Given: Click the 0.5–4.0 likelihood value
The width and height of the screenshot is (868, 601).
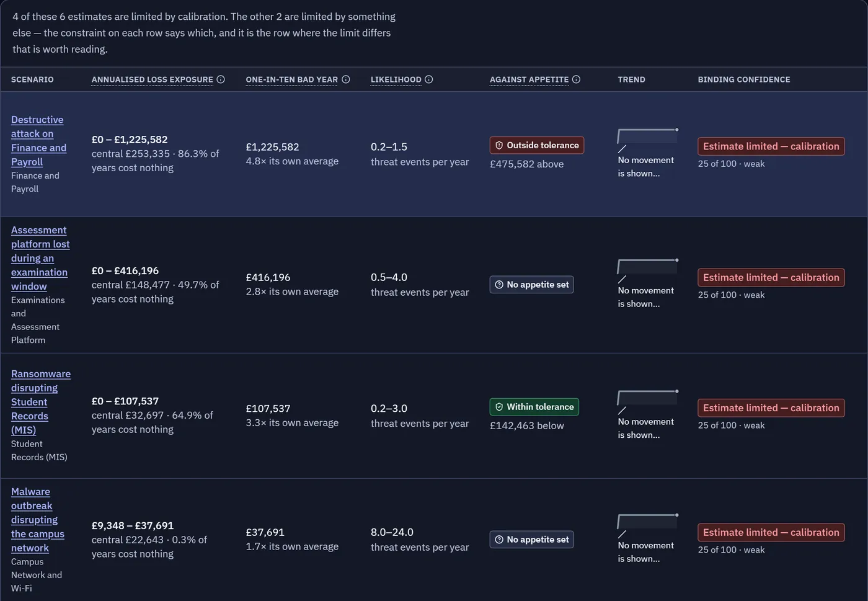Looking at the screenshot, I should tap(389, 277).
